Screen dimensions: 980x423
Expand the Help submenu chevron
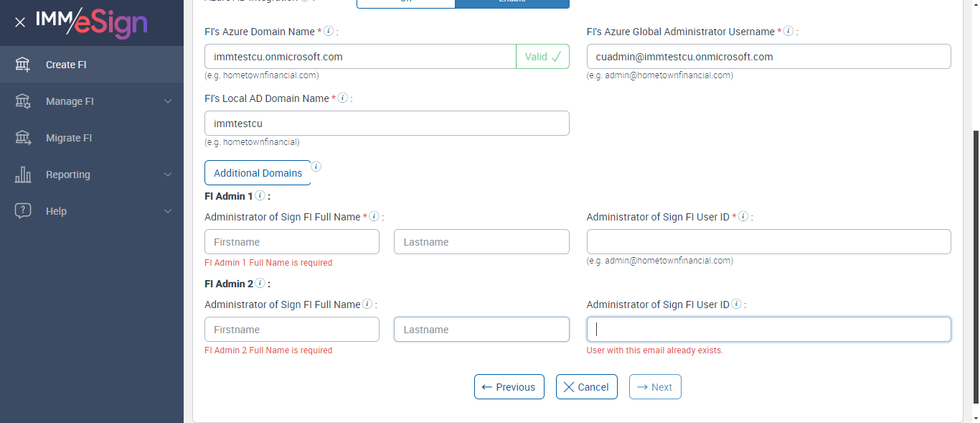[168, 211]
